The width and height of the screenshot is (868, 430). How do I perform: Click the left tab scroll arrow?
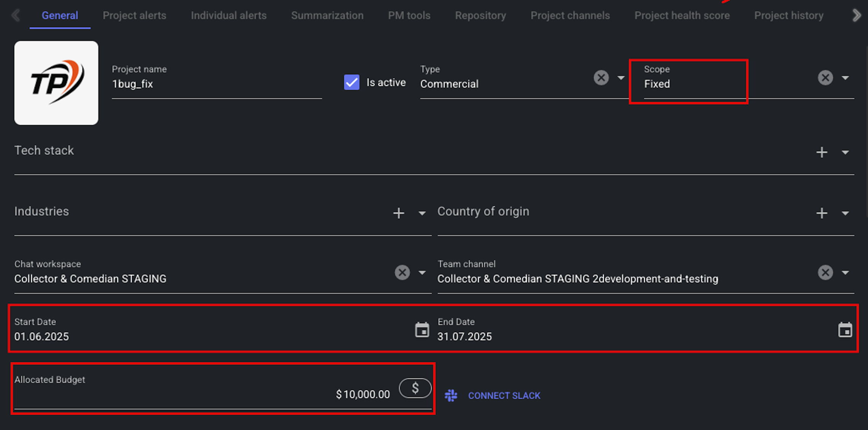pos(16,16)
